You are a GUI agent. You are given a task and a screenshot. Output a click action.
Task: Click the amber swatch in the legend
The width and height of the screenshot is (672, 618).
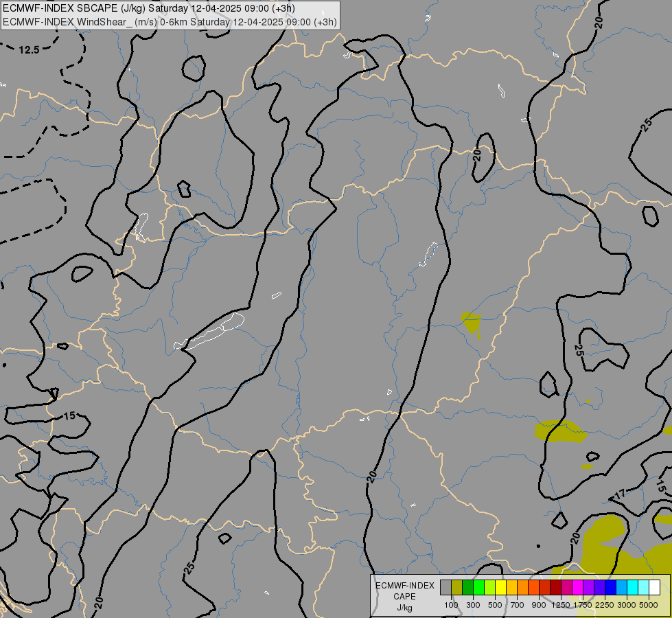point(511,587)
